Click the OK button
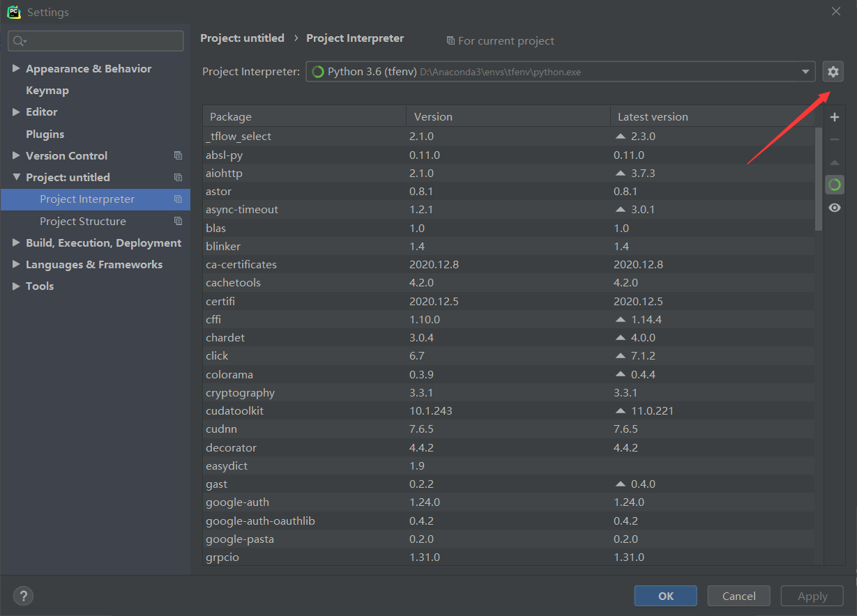The image size is (857, 616). coord(665,596)
